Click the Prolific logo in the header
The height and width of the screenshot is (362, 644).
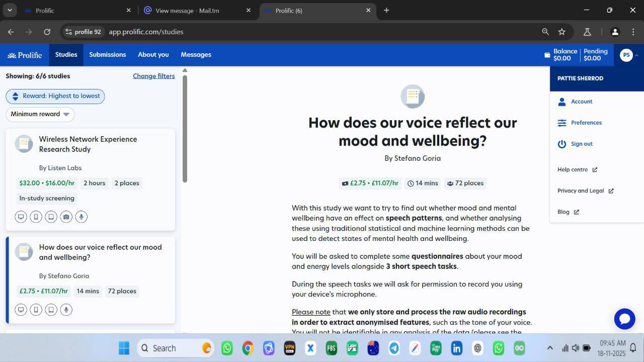(x=25, y=55)
